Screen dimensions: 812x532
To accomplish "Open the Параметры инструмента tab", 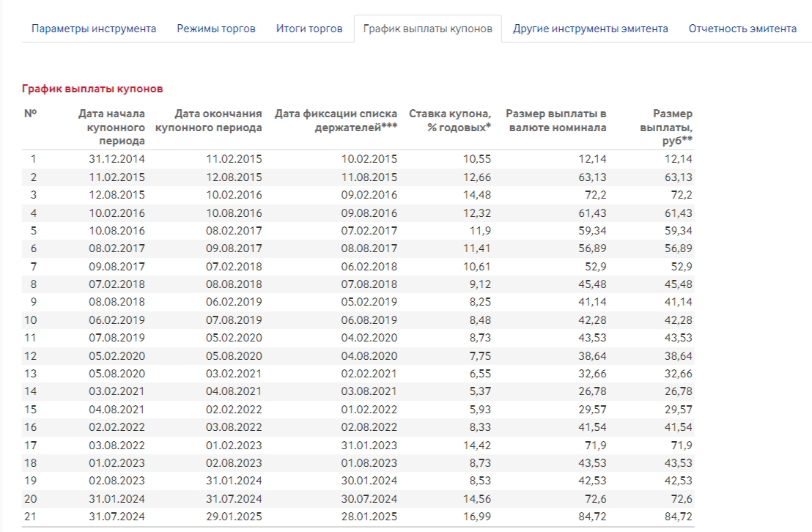I will (x=94, y=29).
